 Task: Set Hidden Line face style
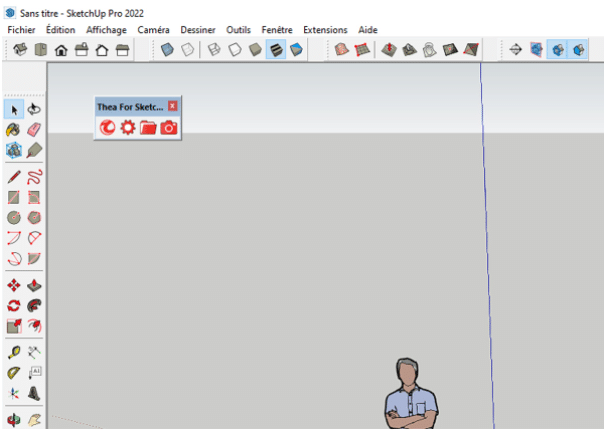235,49
